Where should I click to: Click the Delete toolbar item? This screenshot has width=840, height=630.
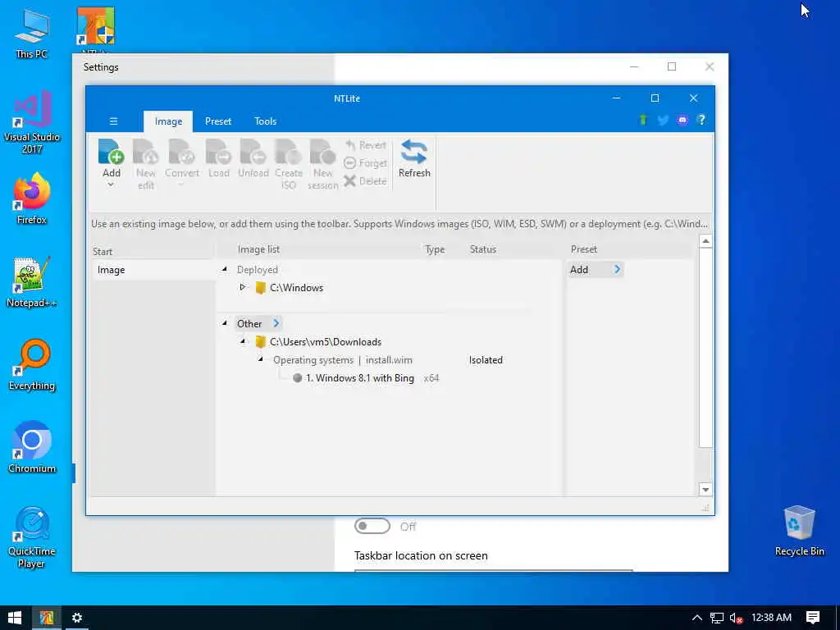366,181
